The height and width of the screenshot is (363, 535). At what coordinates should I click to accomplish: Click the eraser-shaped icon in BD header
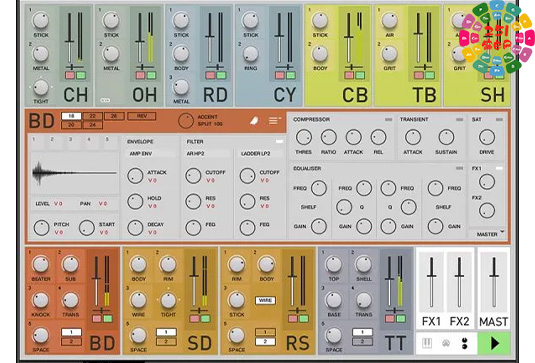point(254,121)
